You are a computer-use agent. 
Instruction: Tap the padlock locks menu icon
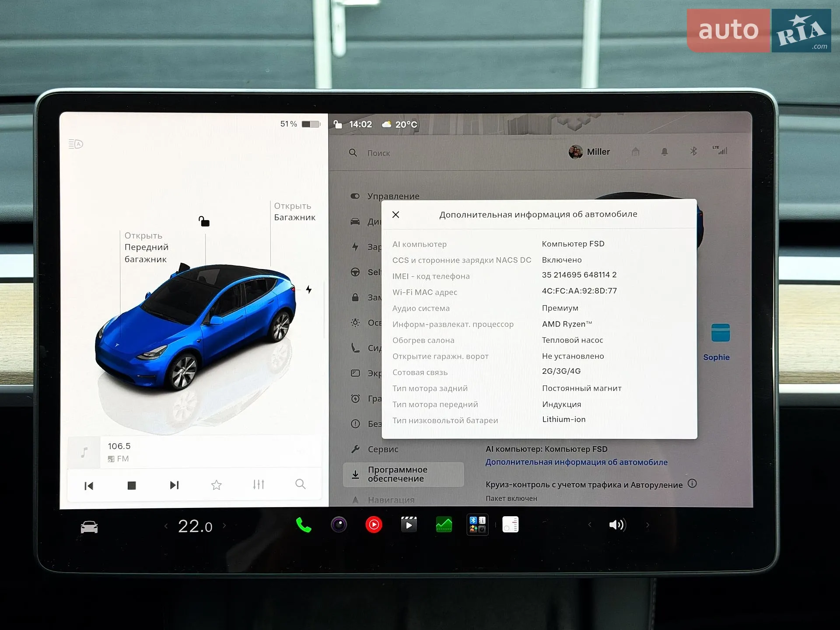pyautogui.click(x=355, y=297)
